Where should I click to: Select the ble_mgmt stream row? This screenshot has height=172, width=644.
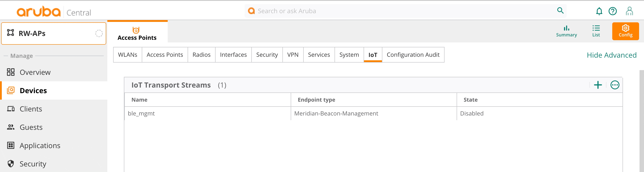click(x=373, y=113)
